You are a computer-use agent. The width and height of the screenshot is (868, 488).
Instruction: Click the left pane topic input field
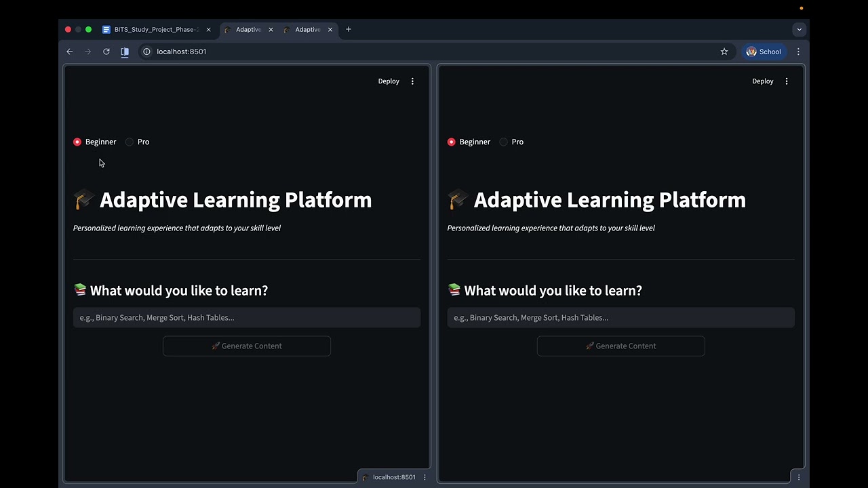coord(247,317)
